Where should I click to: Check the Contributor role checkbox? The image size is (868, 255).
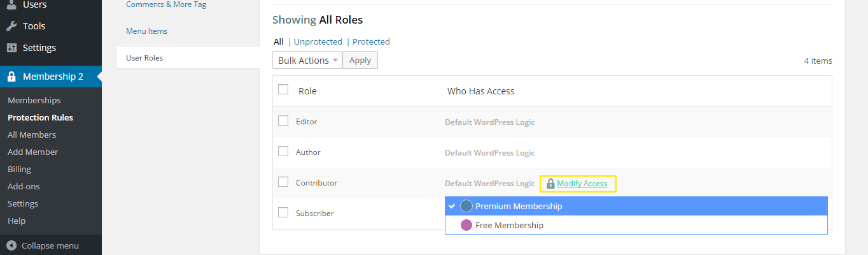point(284,182)
